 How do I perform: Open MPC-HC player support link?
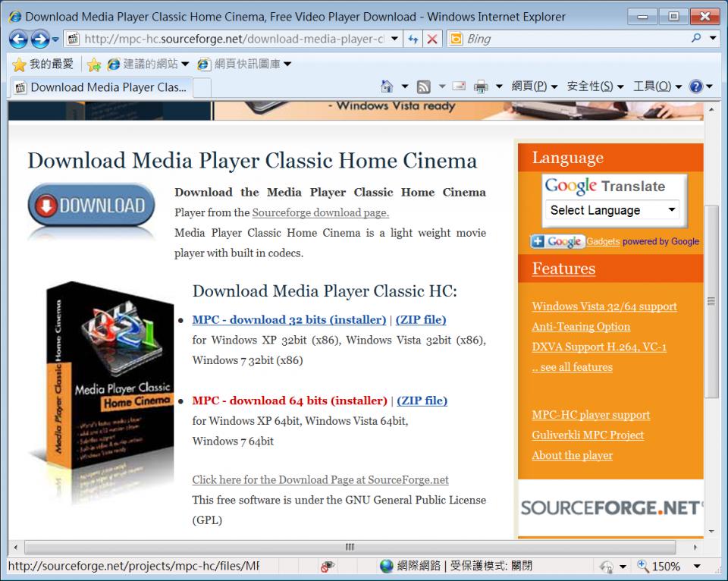(591, 415)
